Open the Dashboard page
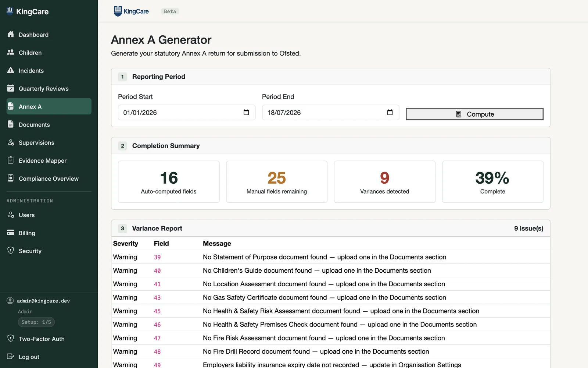The width and height of the screenshot is (588, 368). (x=49, y=35)
